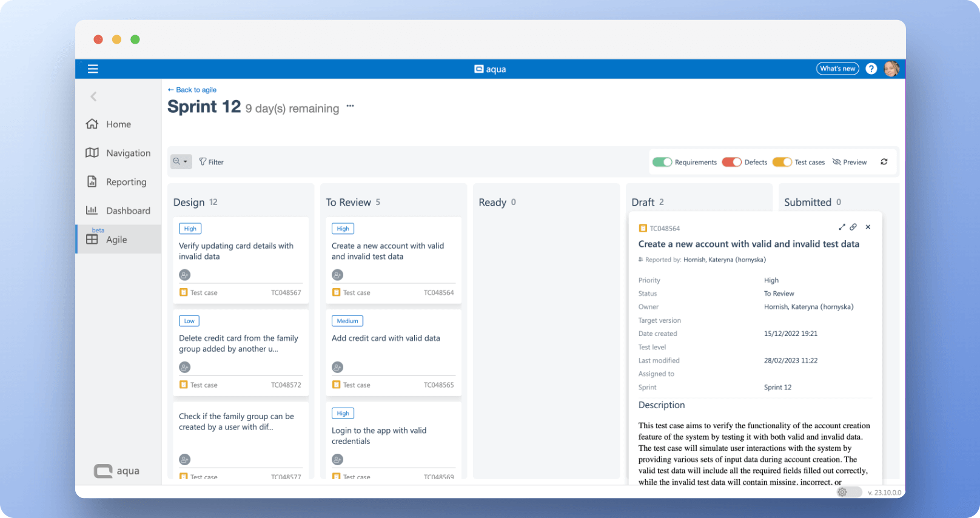Click the Status value To Review
Image resolution: width=980 pixels, height=518 pixels.
click(x=779, y=294)
